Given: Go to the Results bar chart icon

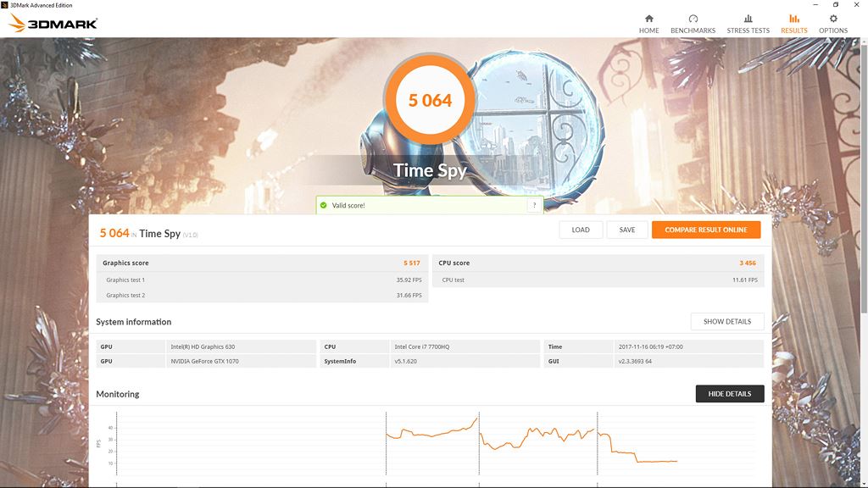Looking at the screenshot, I should (x=793, y=19).
